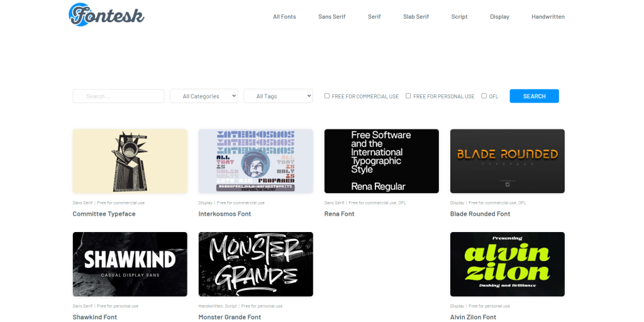The width and height of the screenshot is (644, 322).
Task: Click Sans Serif tag under Rena
Action: 335,203
